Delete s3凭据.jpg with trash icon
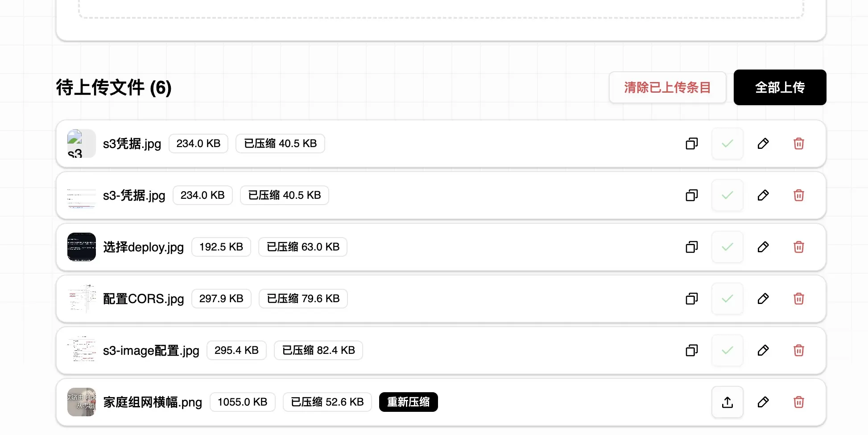Image resolution: width=868 pixels, height=435 pixels. pyautogui.click(x=799, y=144)
